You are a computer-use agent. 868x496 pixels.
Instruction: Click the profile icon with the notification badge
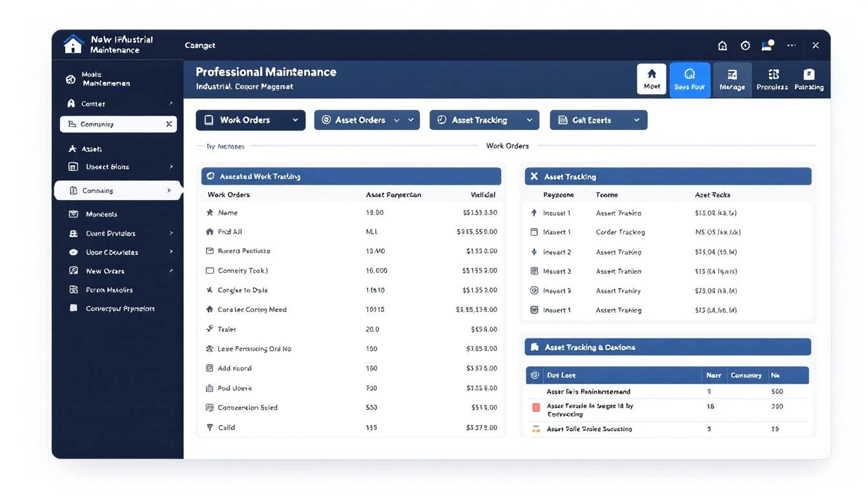tap(767, 45)
